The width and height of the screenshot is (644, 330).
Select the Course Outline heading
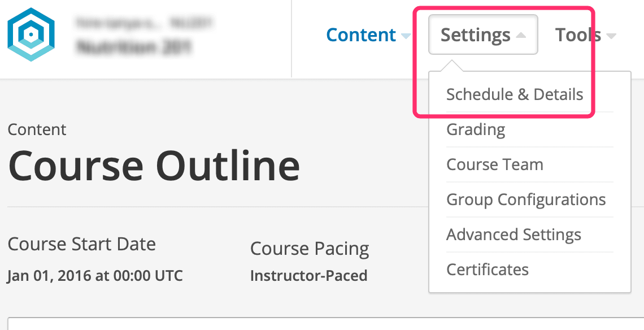tap(153, 164)
